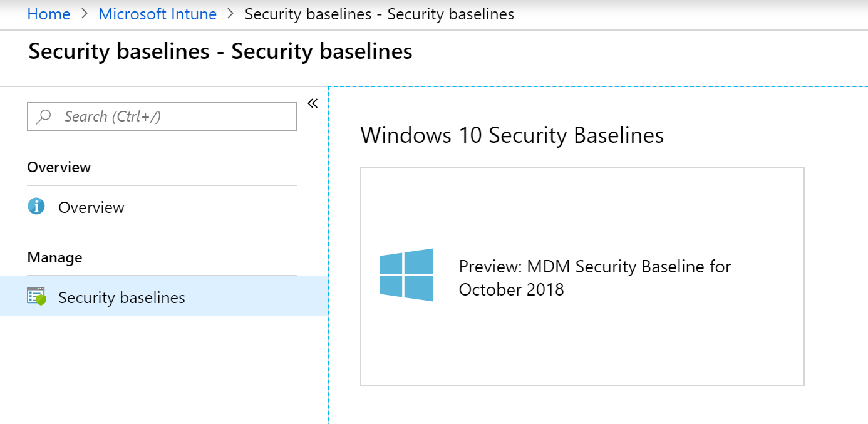Open Microsoft Intune from the breadcrumb
Viewport: 868px width, 424px height.
point(157,14)
